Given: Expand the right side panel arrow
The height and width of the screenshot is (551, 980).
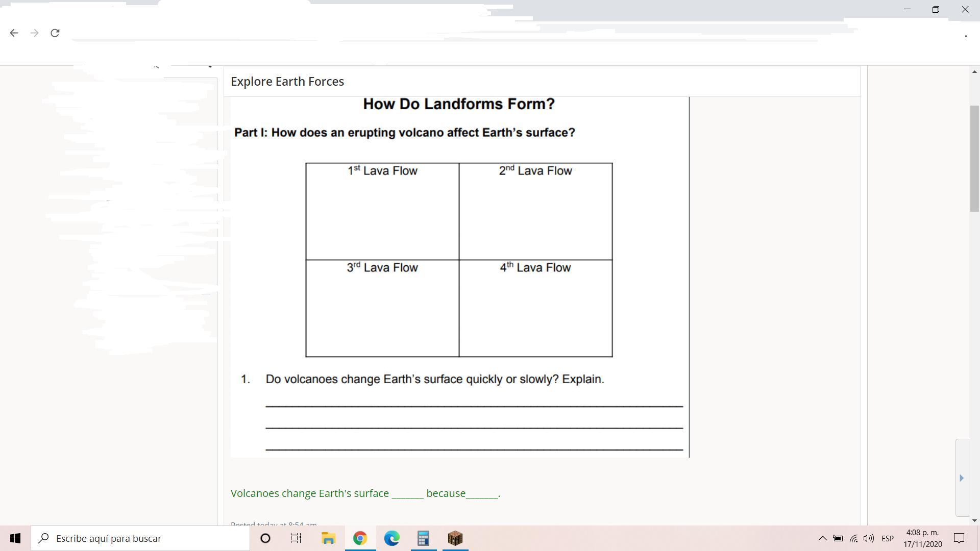Looking at the screenshot, I should [x=962, y=478].
